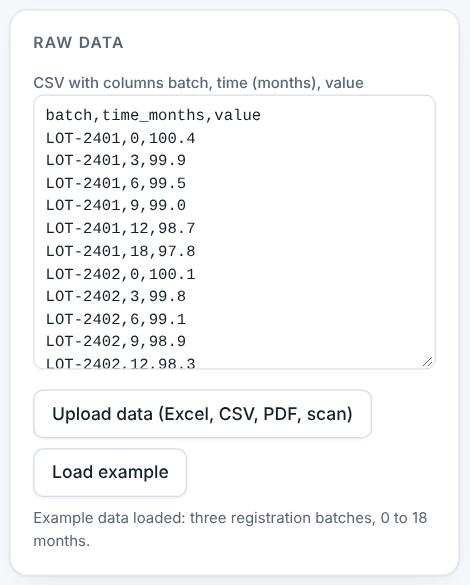Click the 'batch' column name in CSV header

click(69, 115)
